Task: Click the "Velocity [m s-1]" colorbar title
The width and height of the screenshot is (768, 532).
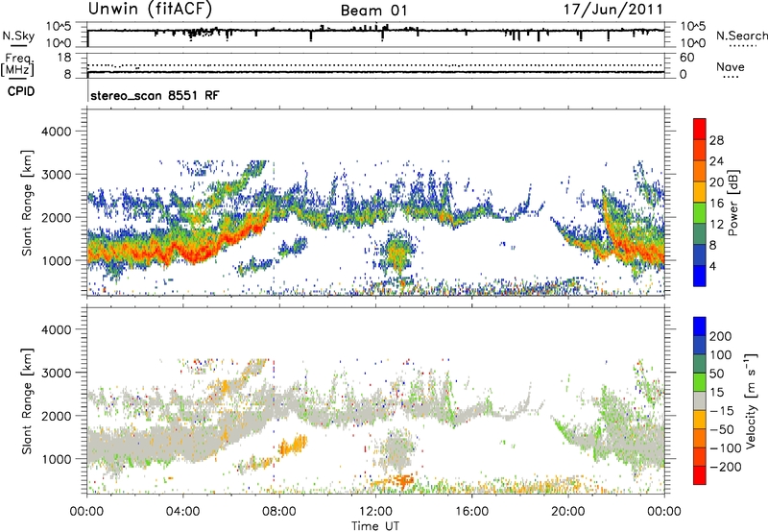Action: (x=751, y=400)
